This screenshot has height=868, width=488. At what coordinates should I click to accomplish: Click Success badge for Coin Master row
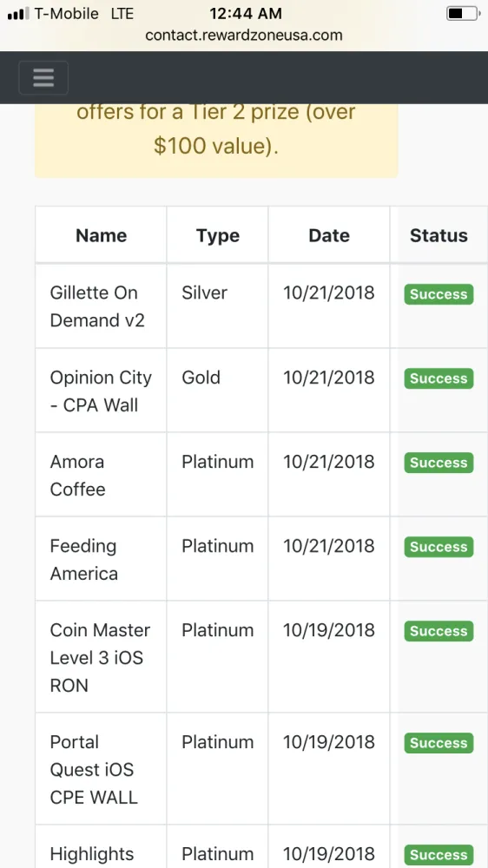pyautogui.click(x=439, y=630)
